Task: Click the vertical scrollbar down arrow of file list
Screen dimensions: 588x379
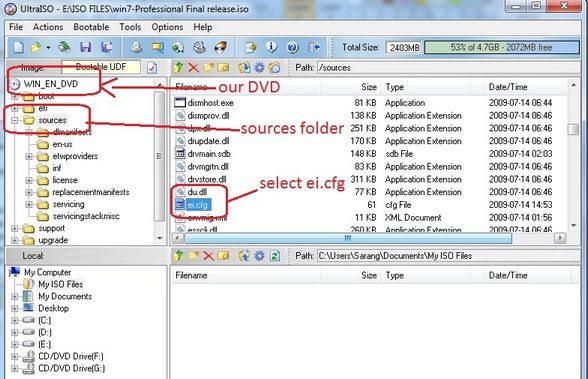Action: click(573, 226)
